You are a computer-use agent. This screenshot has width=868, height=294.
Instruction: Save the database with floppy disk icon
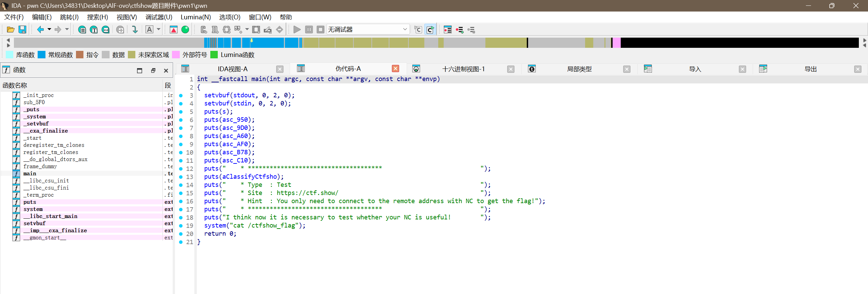pos(22,30)
